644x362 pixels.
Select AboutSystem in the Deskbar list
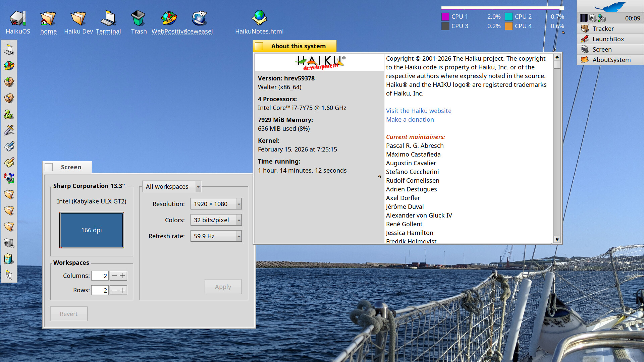click(x=611, y=60)
